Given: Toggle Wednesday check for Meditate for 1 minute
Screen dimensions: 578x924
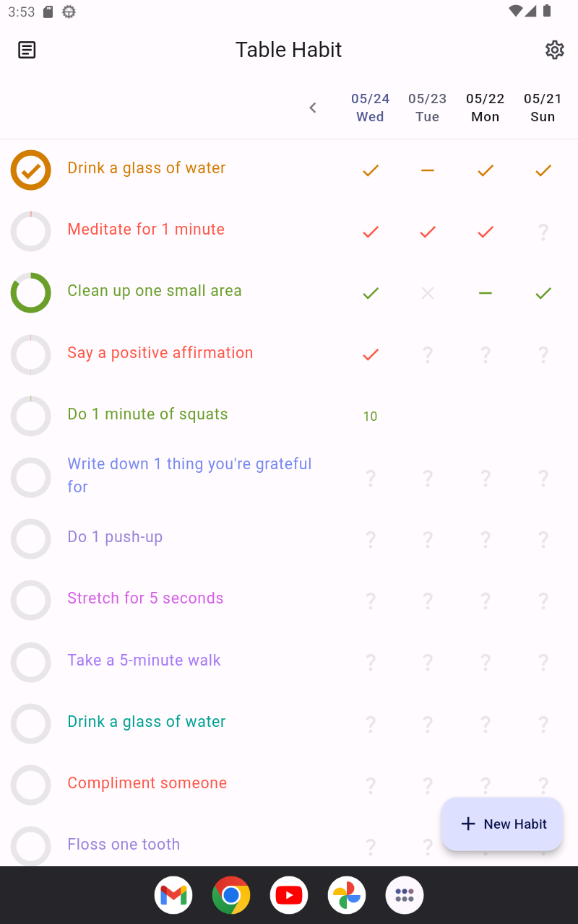Looking at the screenshot, I should (x=371, y=232).
